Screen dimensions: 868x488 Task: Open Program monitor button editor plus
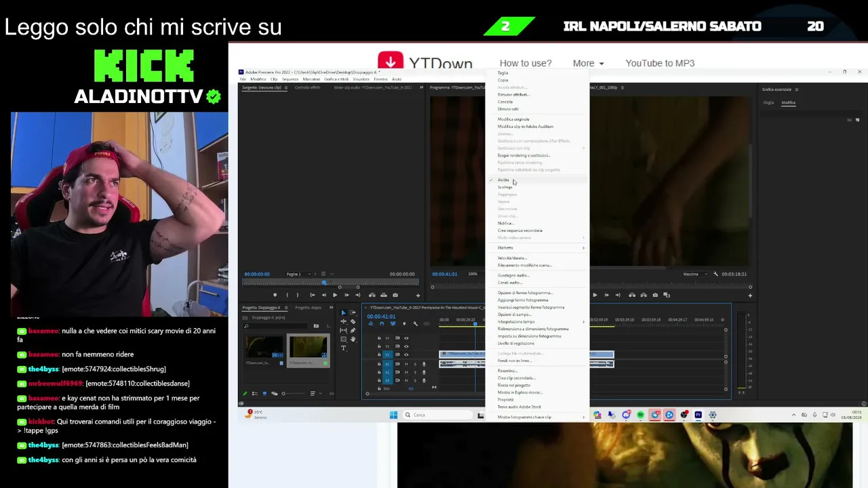(x=750, y=295)
